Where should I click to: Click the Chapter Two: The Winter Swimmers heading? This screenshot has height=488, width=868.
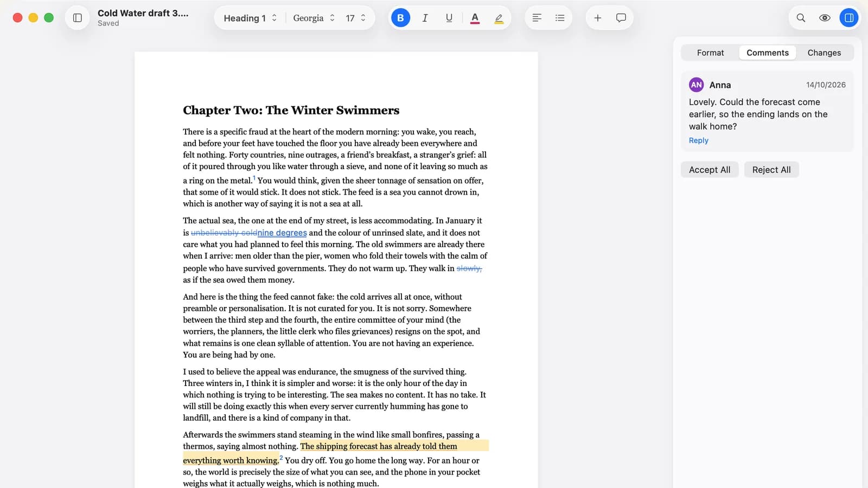coord(291,110)
